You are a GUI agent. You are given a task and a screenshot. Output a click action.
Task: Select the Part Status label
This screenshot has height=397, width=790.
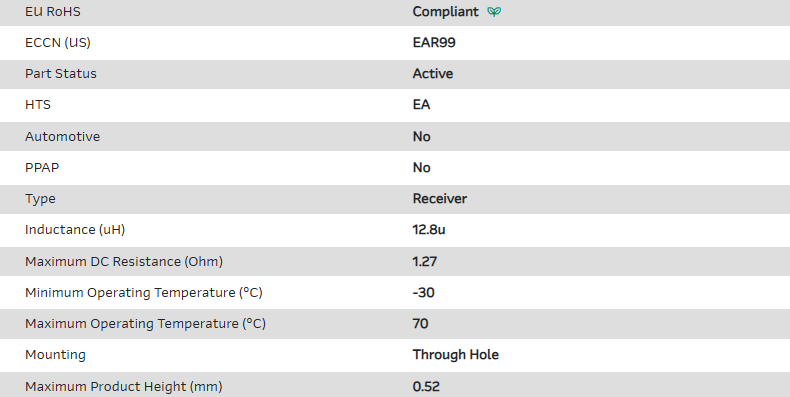point(61,74)
